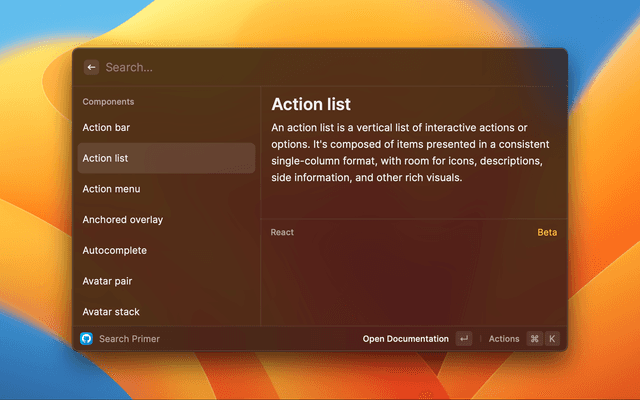
Task: Click the back arrow icon
Action: pyautogui.click(x=91, y=67)
